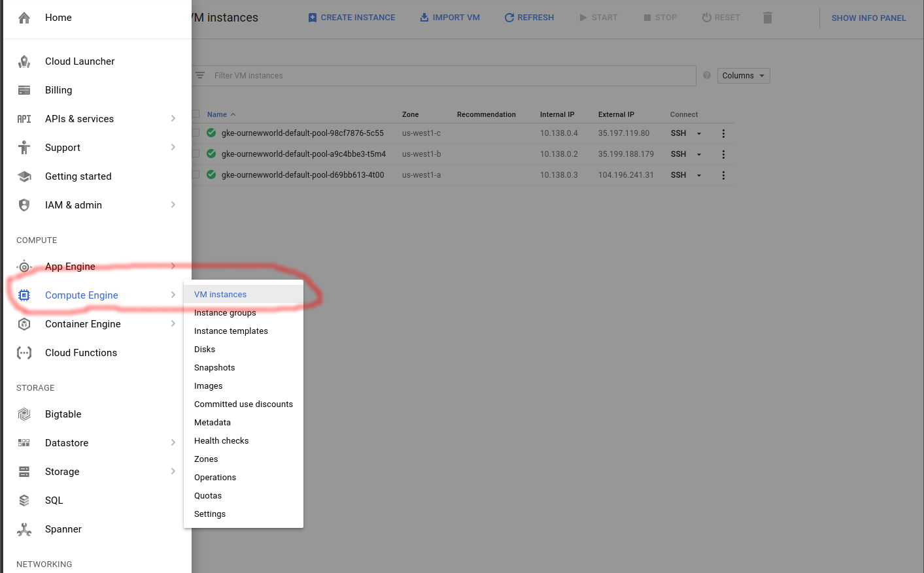
Task: Click the Billing card icon
Action: pyautogui.click(x=24, y=90)
